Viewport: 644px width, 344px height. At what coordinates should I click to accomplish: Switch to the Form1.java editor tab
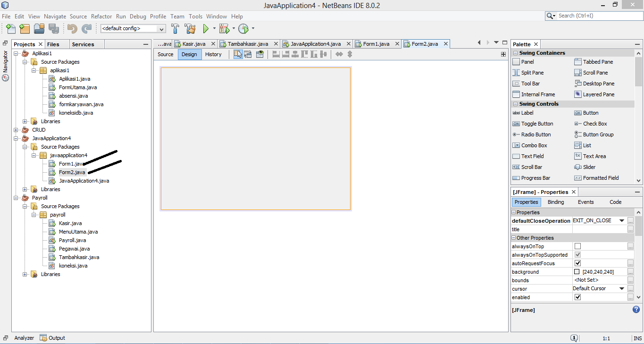(x=376, y=44)
